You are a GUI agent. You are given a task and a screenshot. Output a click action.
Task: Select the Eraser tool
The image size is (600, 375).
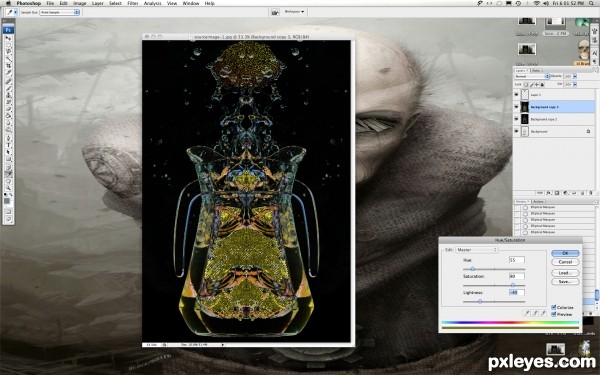tap(8, 109)
